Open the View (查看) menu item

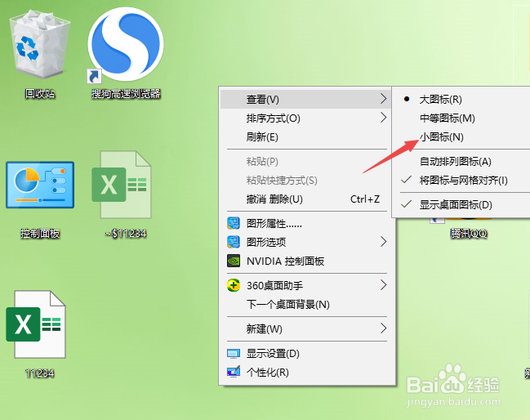click(x=305, y=100)
